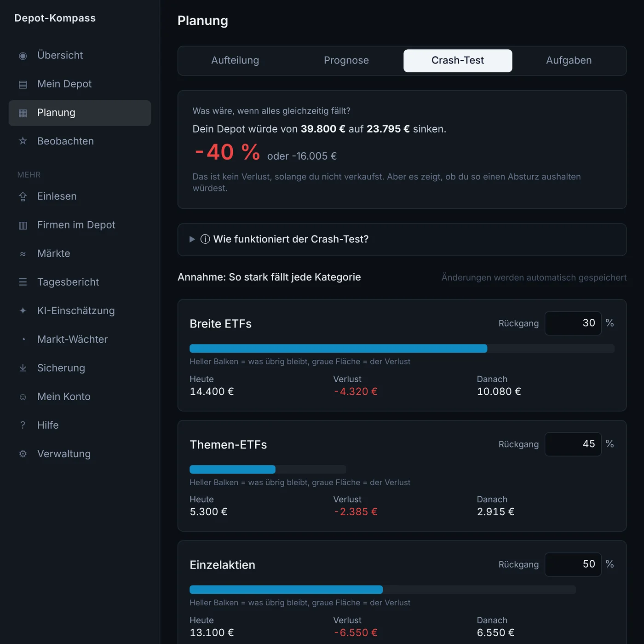Click the Depot-Kompass app title
644x644 pixels.
55,18
